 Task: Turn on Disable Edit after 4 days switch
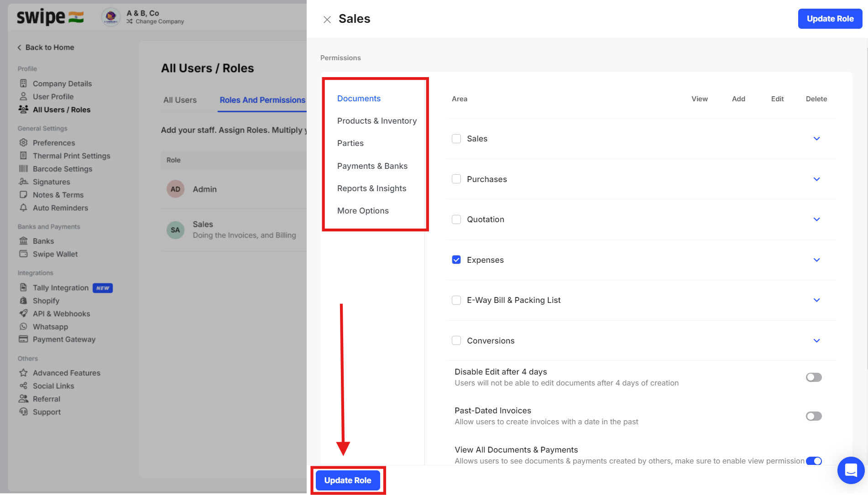click(813, 377)
